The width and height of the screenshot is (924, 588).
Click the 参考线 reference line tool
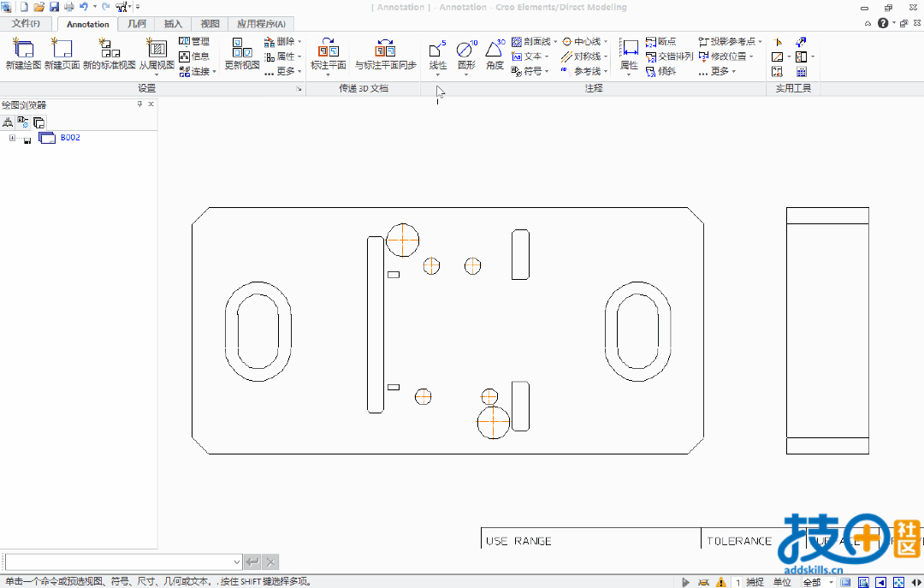tap(581, 71)
